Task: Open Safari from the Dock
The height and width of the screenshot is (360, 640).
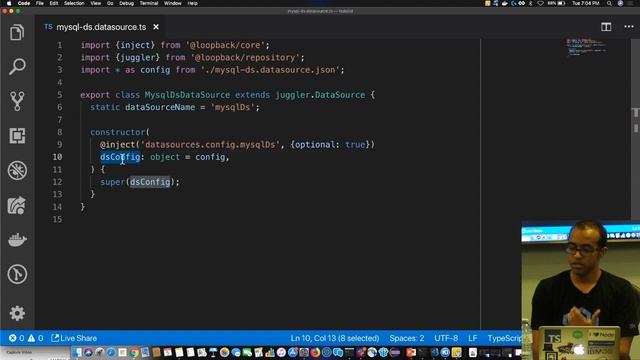Action: pos(111,352)
